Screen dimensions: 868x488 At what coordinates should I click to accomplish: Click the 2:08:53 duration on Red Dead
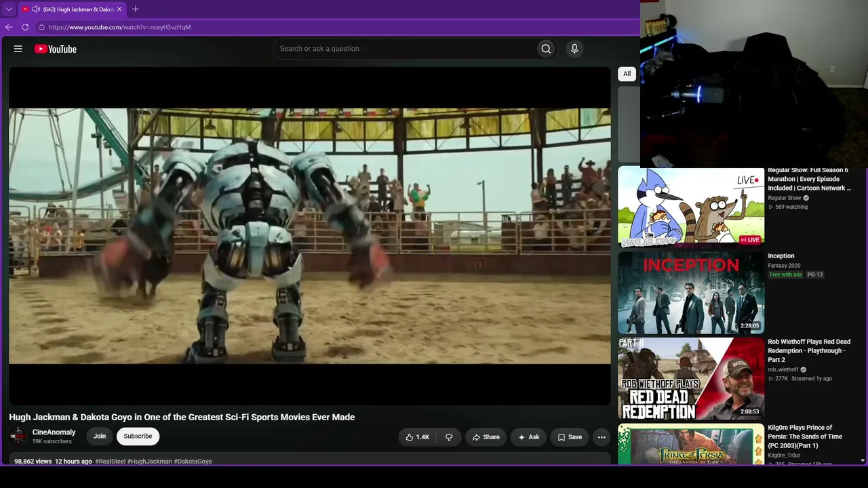click(750, 411)
